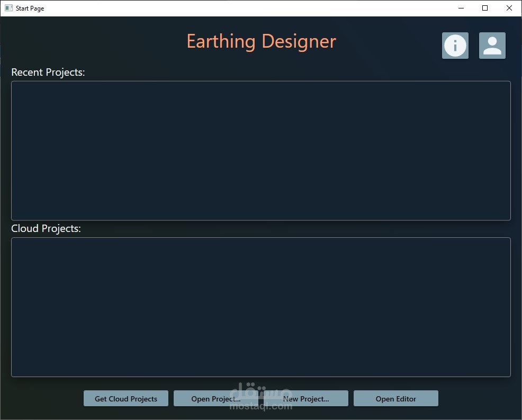Create a project with New Project...
Viewport: 522px width, 420px height.
click(x=306, y=398)
